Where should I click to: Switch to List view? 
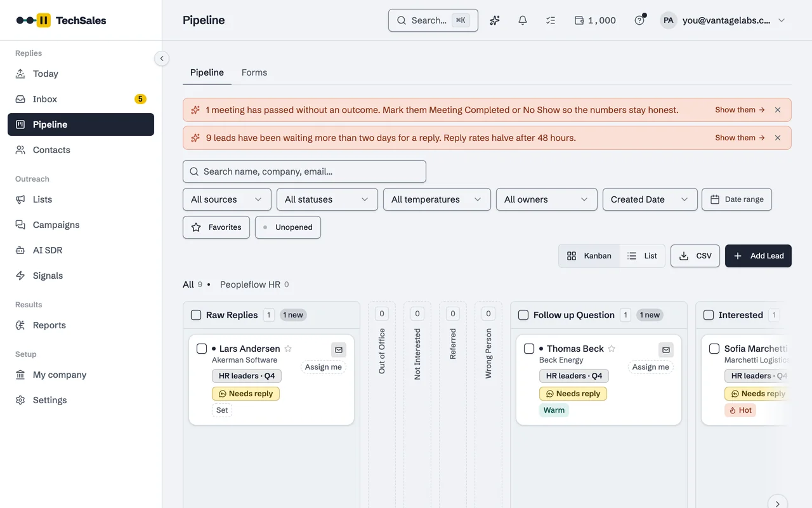click(x=642, y=256)
